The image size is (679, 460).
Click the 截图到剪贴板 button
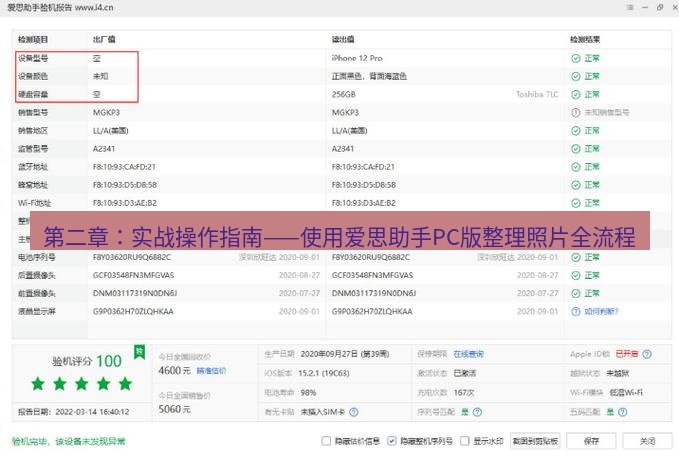tap(535, 441)
